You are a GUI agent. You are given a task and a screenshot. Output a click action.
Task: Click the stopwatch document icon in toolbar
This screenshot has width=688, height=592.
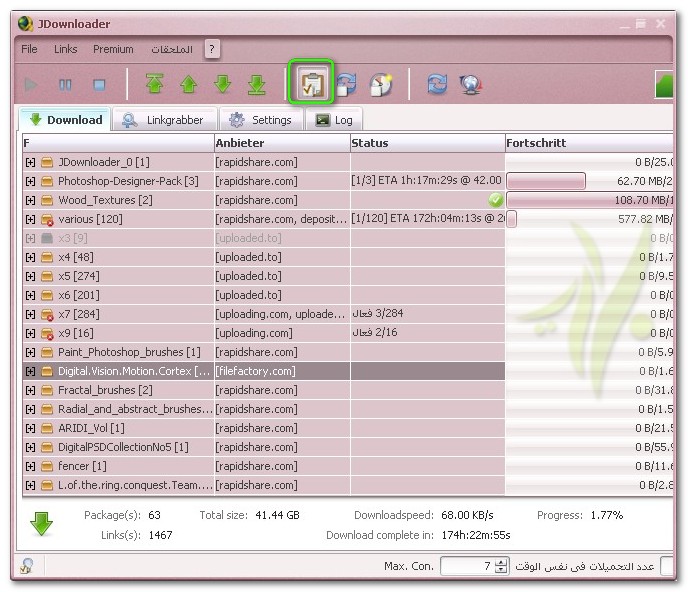pyautogui.click(x=381, y=84)
